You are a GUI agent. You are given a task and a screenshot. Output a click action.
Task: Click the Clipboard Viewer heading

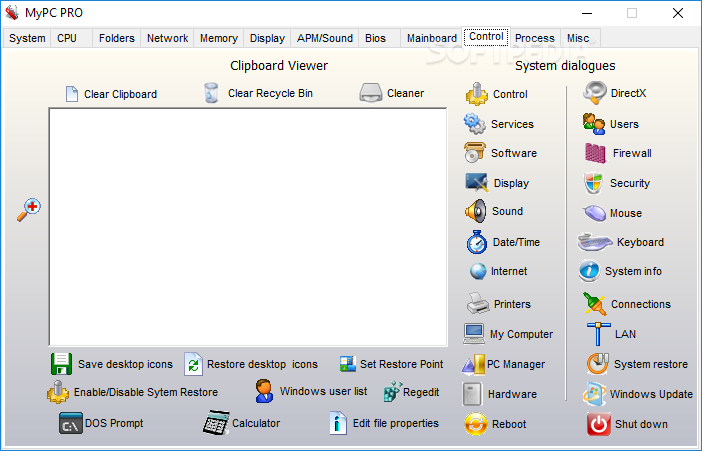click(279, 66)
